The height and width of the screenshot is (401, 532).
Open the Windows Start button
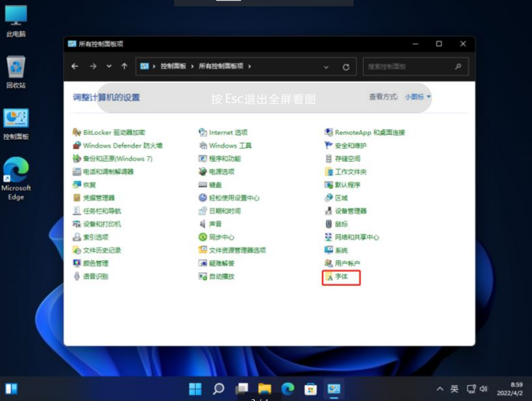pyautogui.click(x=195, y=389)
